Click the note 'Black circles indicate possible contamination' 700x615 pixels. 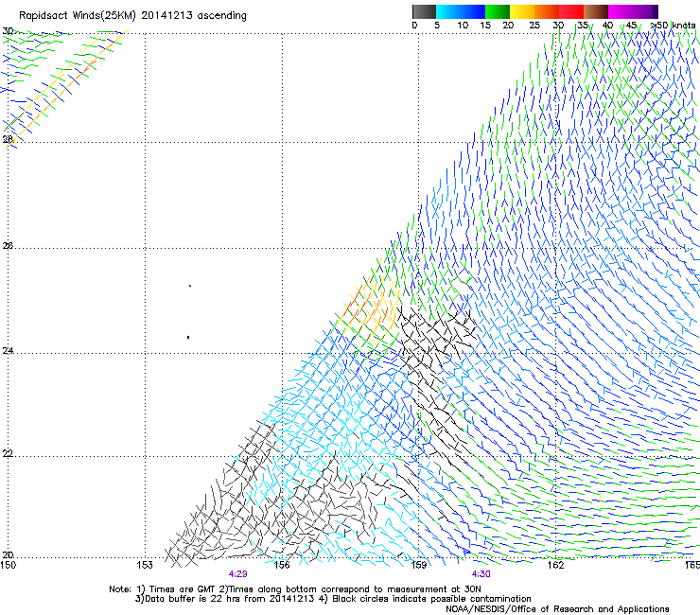(431, 599)
